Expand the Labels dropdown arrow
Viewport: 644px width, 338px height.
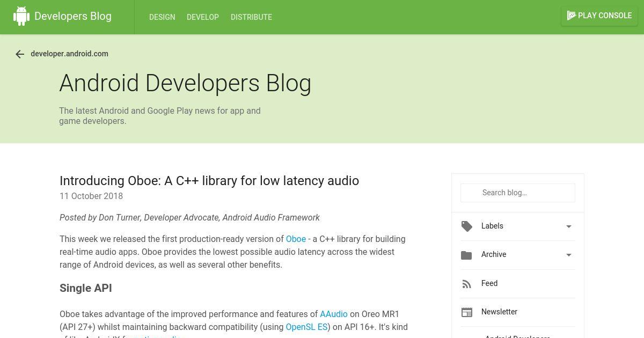[x=569, y=226]
